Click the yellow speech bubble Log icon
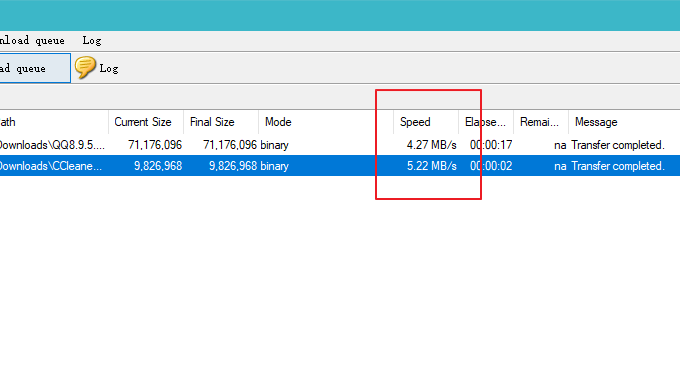 [85, 67]
